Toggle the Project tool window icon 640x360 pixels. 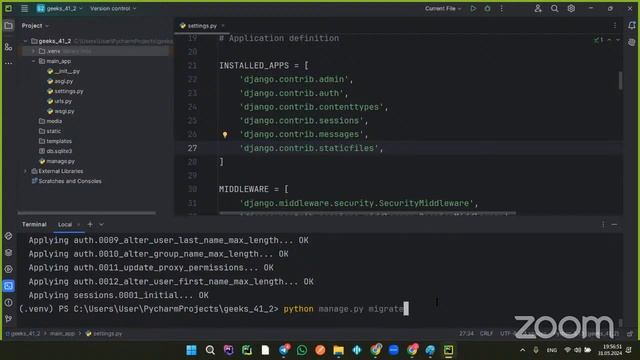click(x=8, y=26)
